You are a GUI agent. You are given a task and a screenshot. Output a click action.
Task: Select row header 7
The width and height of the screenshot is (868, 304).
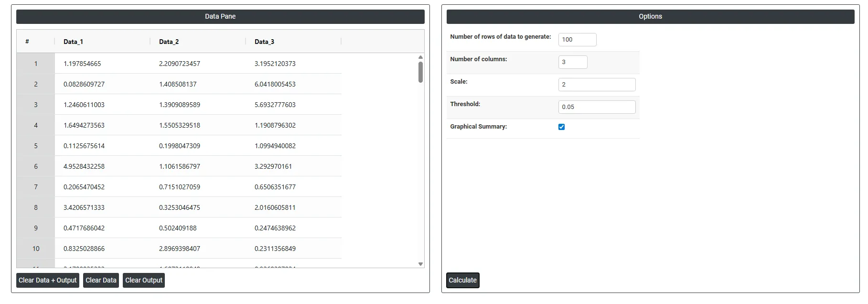[36, 187]
